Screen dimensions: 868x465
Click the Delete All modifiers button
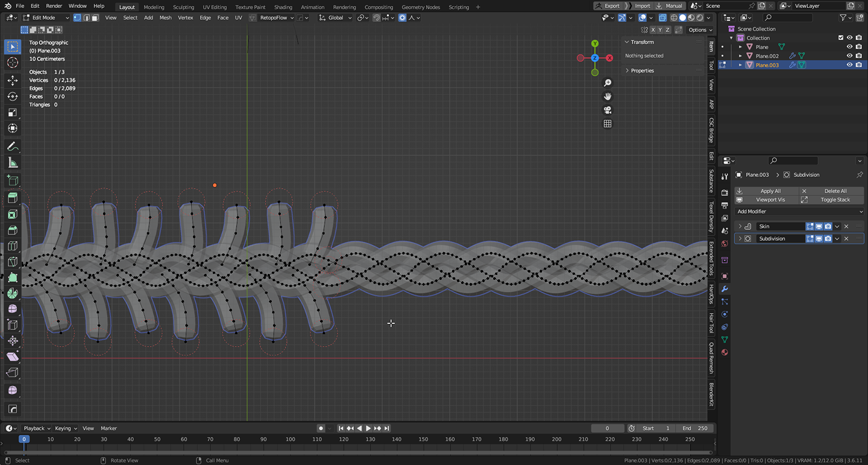pos(835,191)
